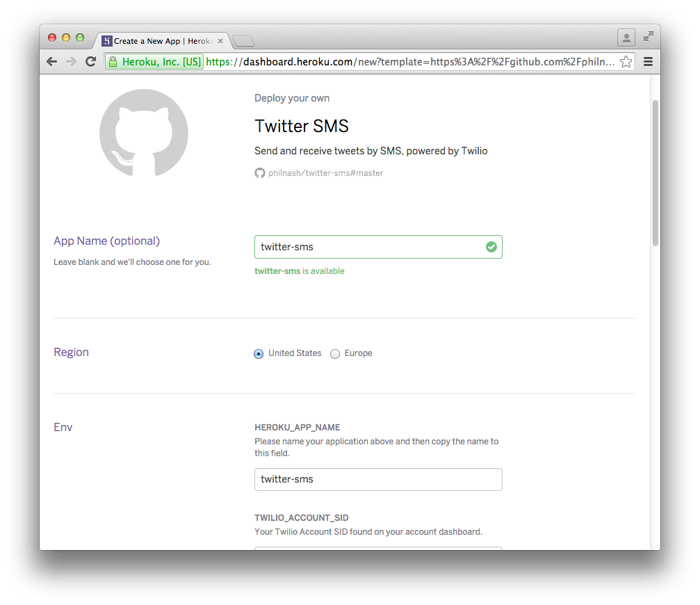Click the page vertical scrollbar thumb
The width and height of the screenshot is (700, 605).
(655, 172)
